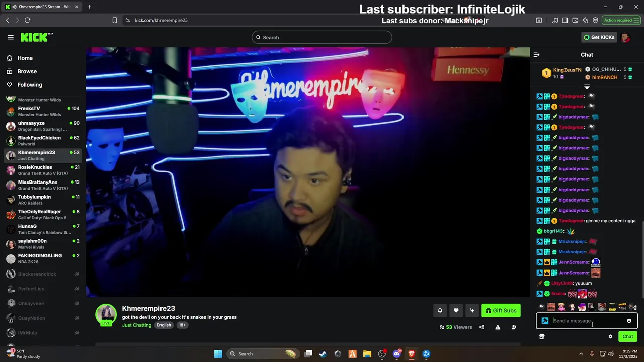Click the KICK logo
The height and width of the screenshot is (362, 644).
click(36, 37)
